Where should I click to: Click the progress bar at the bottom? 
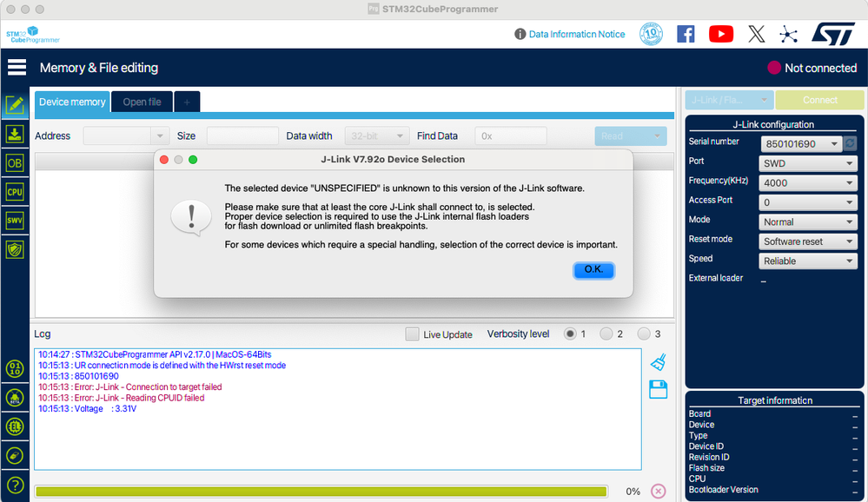click(x=321, y=491)
